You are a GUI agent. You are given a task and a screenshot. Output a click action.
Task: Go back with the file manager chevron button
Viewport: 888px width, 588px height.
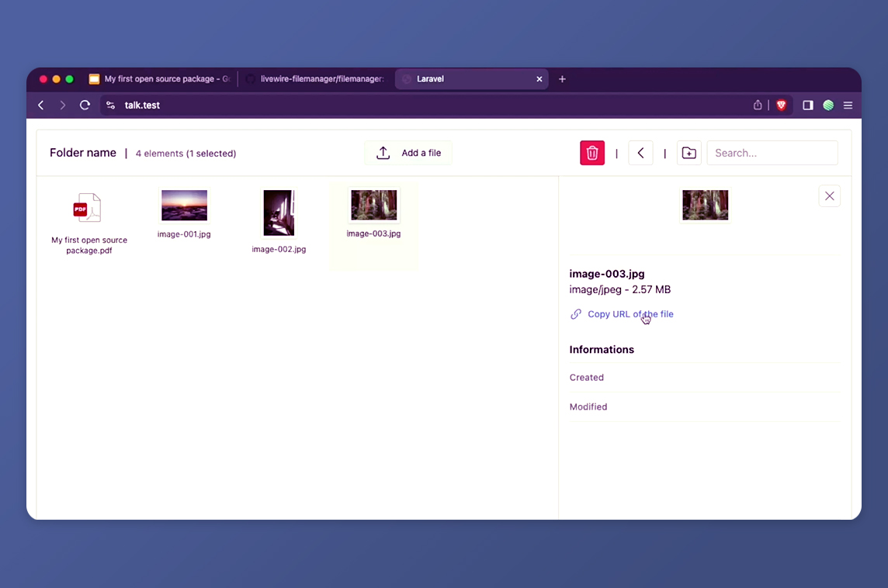coord(640,153)
